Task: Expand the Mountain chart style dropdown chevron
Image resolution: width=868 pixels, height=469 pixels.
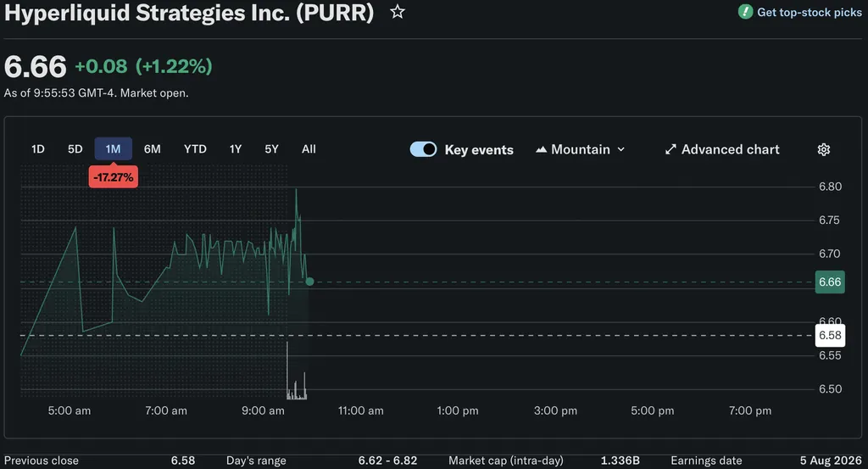Action: pyautogui.click(x=621, y=149)
